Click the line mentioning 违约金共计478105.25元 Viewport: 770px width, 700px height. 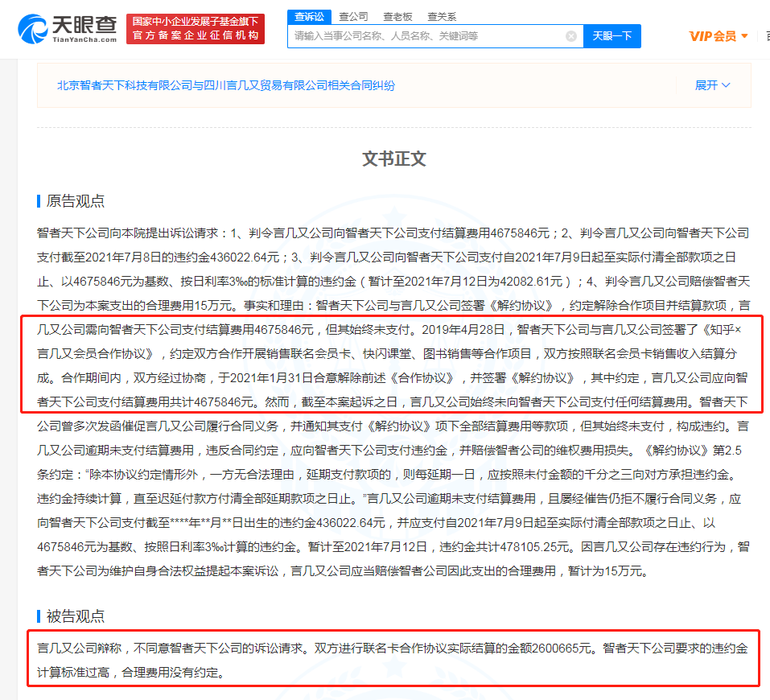tap(393, 547)
